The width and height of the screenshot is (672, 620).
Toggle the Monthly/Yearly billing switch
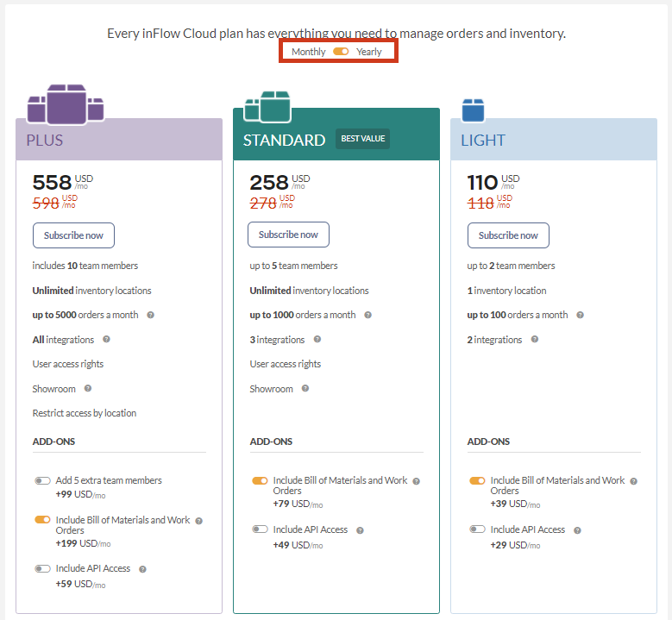[x=341, y=52]
